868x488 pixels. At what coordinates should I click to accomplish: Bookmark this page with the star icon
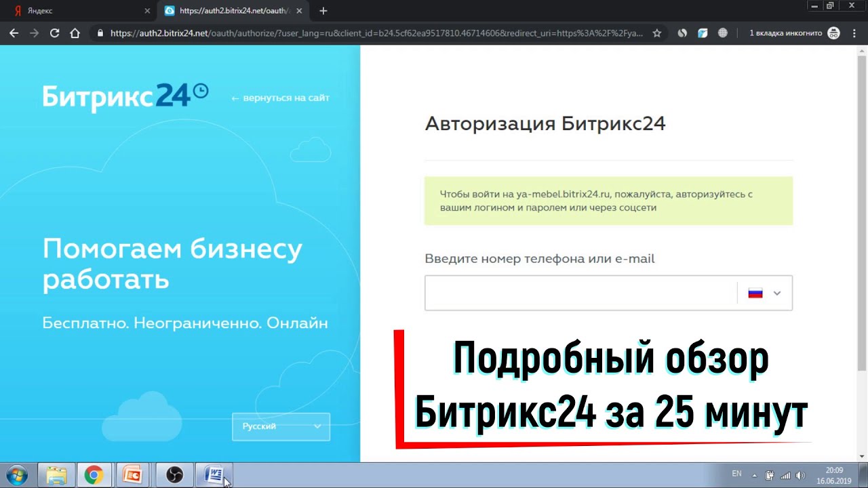656,33
